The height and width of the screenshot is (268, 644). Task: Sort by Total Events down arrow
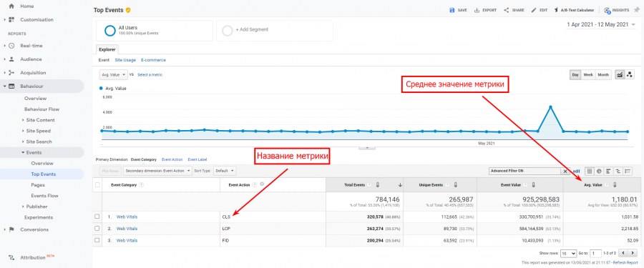coord(399,185)
